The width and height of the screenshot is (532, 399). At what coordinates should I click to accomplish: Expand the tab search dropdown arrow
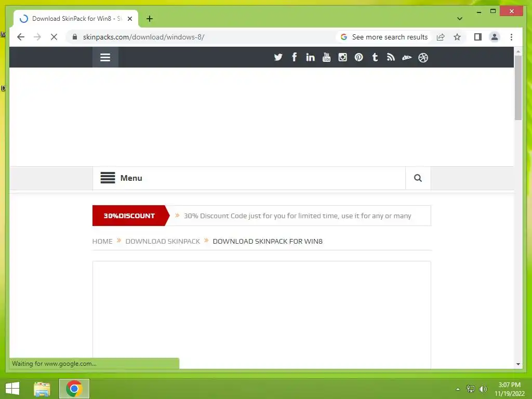click(x=460, y=19)
